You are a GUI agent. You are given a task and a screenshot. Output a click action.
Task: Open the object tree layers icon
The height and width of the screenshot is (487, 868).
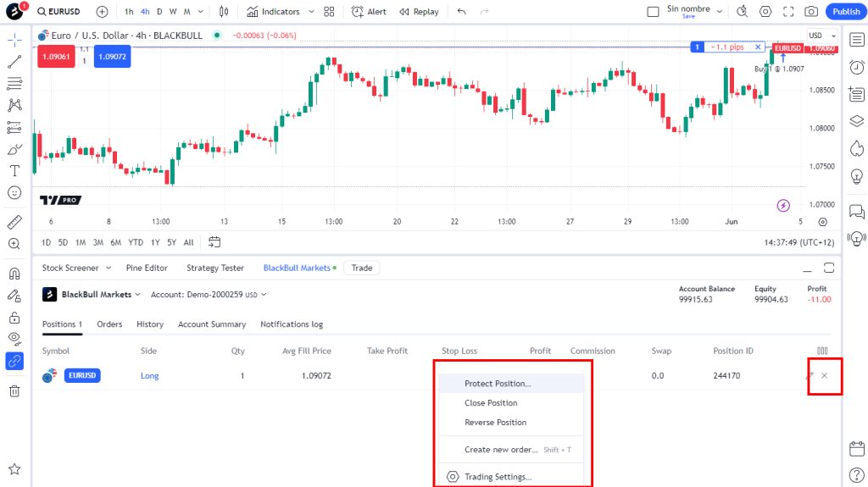coord(856,121)
